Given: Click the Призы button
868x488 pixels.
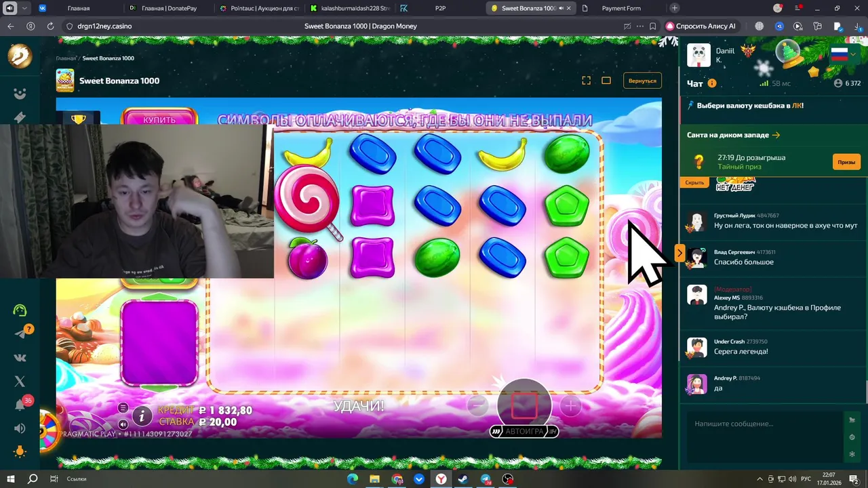Looking at the screenshot, I should (x=846, y=162).
